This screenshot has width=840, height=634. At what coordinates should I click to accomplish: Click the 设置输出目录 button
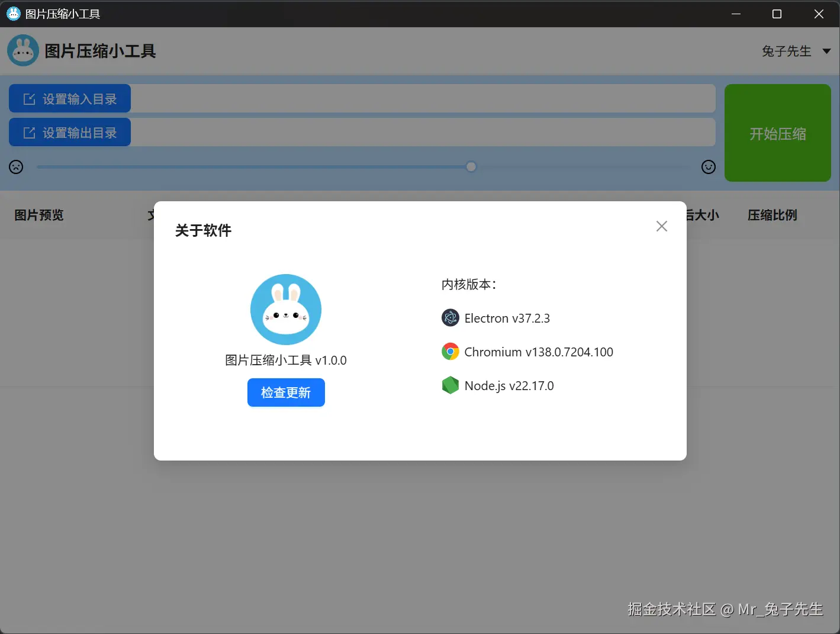coord(69,132)
